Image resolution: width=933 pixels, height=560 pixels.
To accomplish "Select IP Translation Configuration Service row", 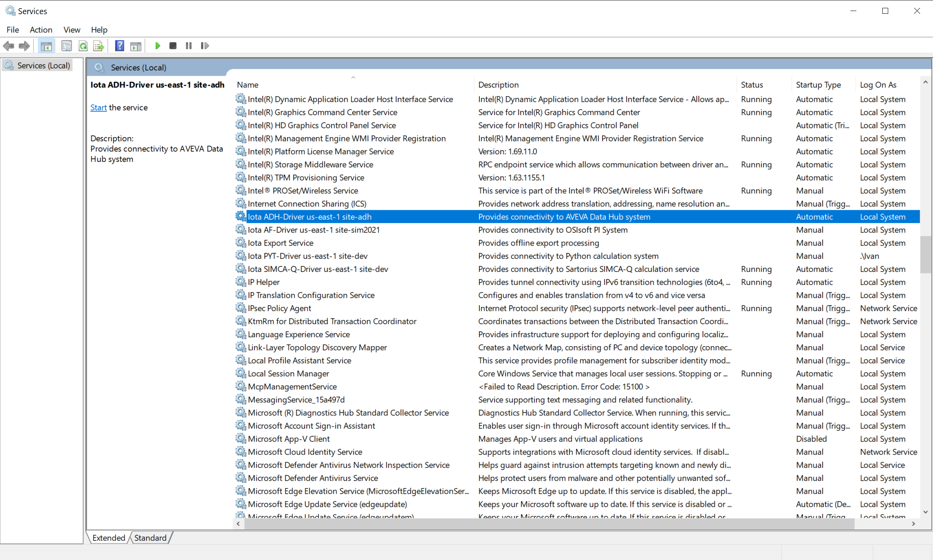I will point(577,295).
